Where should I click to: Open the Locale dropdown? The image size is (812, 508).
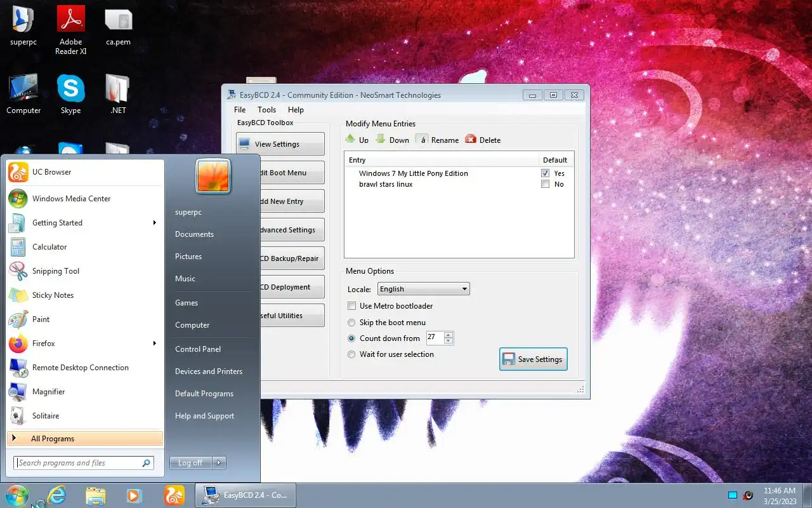click(423, 289)
